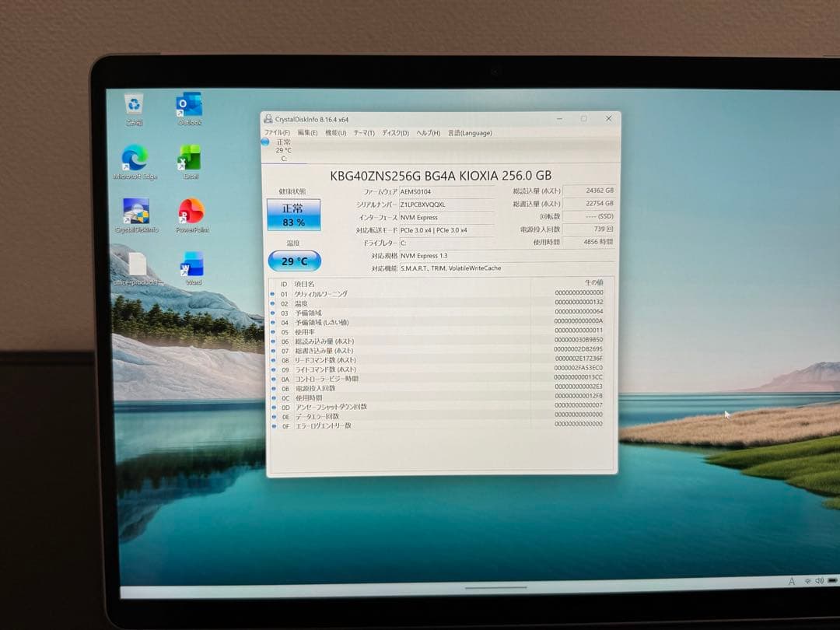Minimize the CrystalDiskInfo window
840x630 pixels.
[559, 118]
